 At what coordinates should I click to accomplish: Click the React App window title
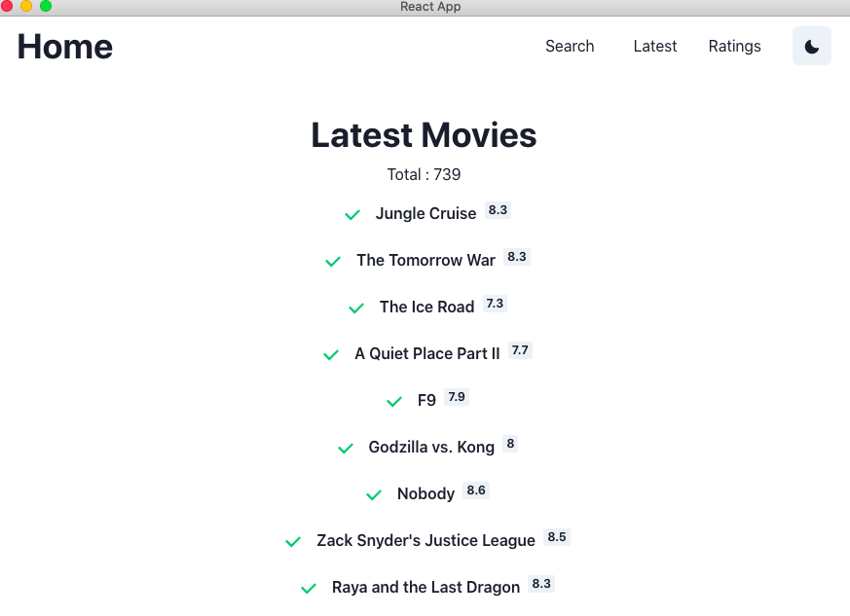[x=430, y=7]
